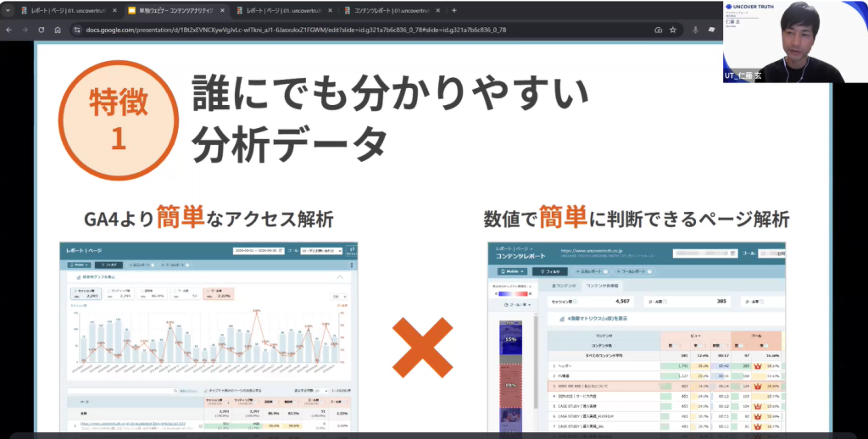Viewport: 868px width, 439px height.
Task: Select the 1 ヘッダー content row
Action: coord(665,366)
